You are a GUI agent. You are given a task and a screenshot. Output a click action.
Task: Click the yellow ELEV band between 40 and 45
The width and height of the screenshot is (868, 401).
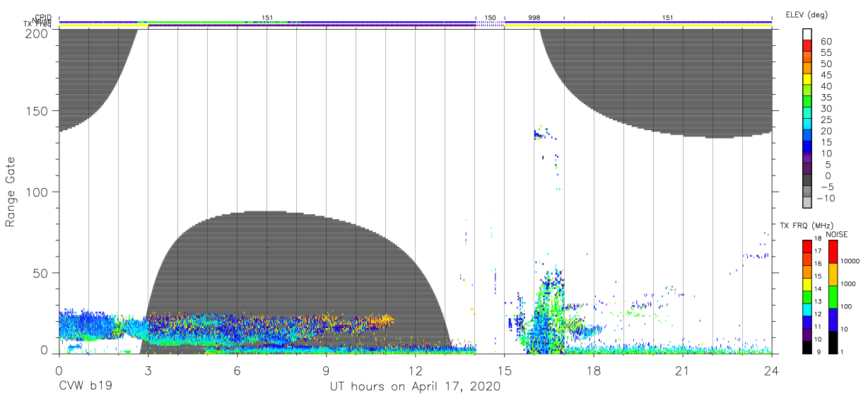pyautogui.click(x=807, y=79)
